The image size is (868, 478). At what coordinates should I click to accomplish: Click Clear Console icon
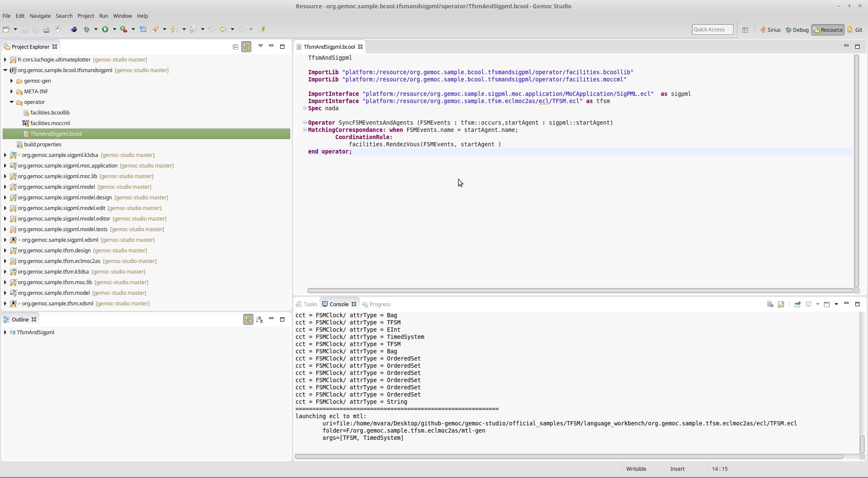[770, 304]
